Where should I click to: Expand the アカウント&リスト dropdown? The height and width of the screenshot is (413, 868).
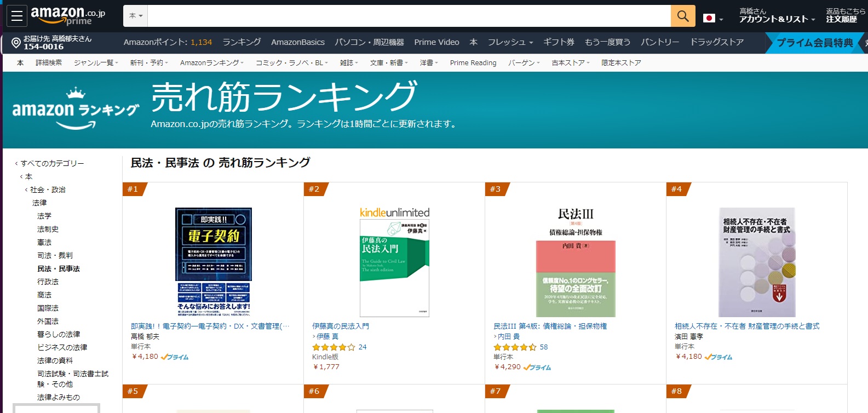[777, 19]
